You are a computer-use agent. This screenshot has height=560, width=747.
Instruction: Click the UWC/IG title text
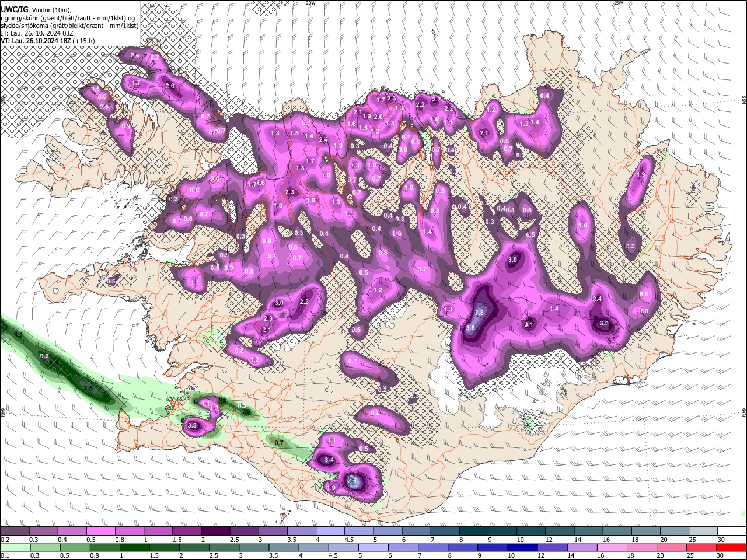click(14, 9)
